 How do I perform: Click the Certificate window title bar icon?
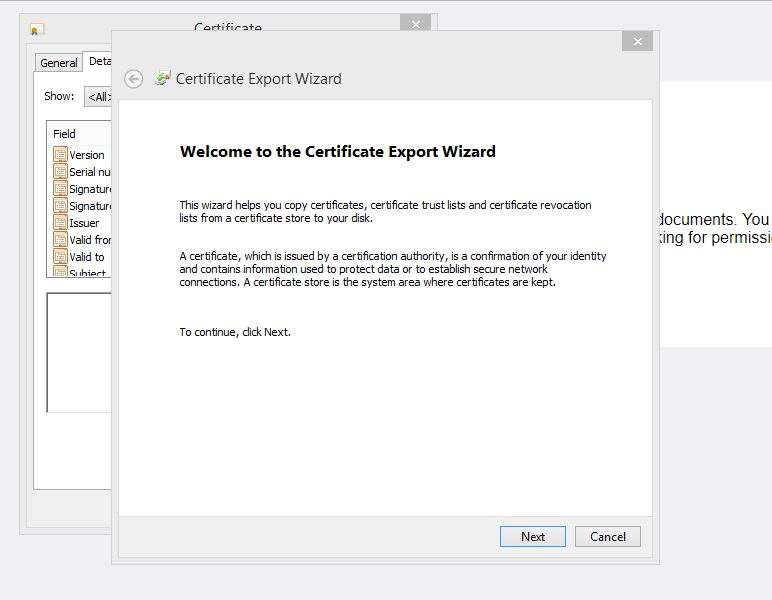point(37,29)
